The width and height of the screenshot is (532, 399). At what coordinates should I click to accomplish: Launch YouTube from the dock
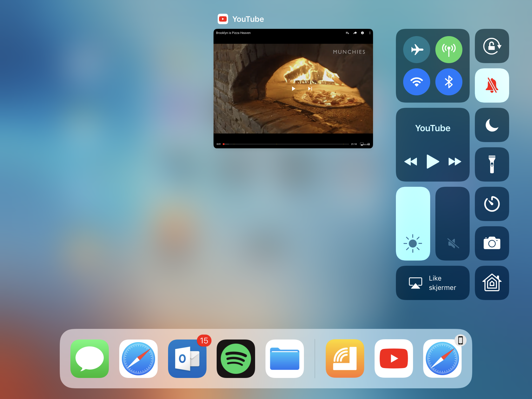(x=394, y=358)
